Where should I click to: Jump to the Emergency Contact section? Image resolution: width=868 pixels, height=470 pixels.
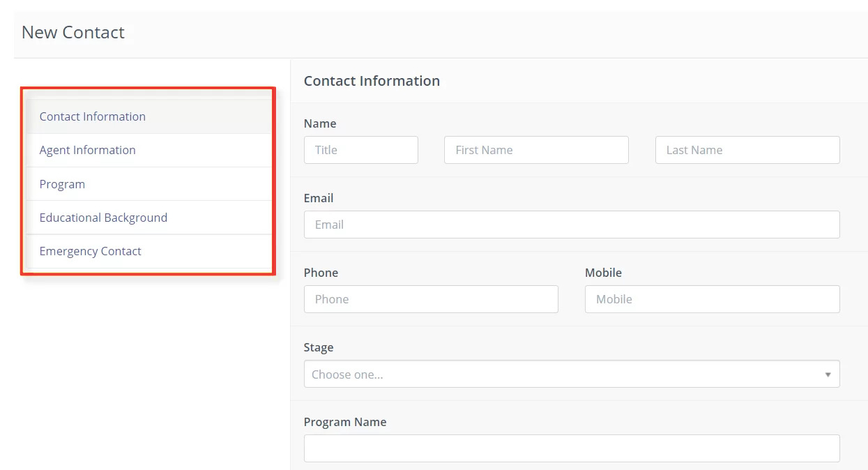(x=90, y=251)
